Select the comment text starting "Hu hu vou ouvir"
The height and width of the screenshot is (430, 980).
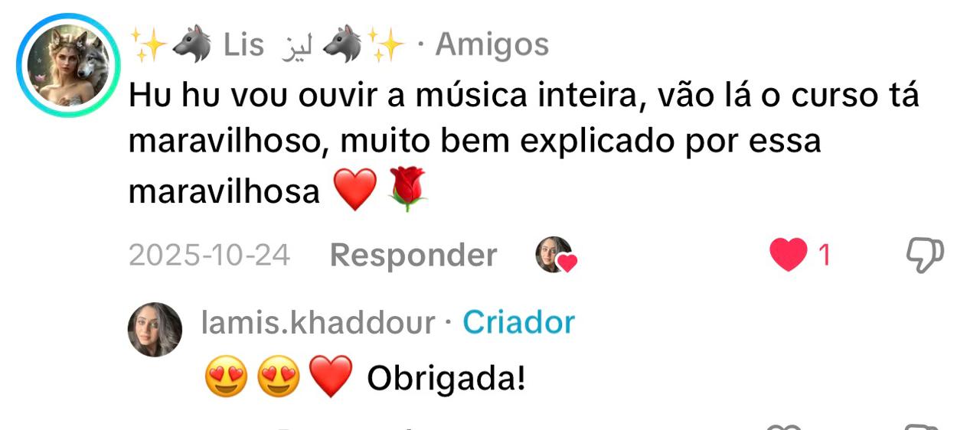pyautogui.click(x=524, y=143)
